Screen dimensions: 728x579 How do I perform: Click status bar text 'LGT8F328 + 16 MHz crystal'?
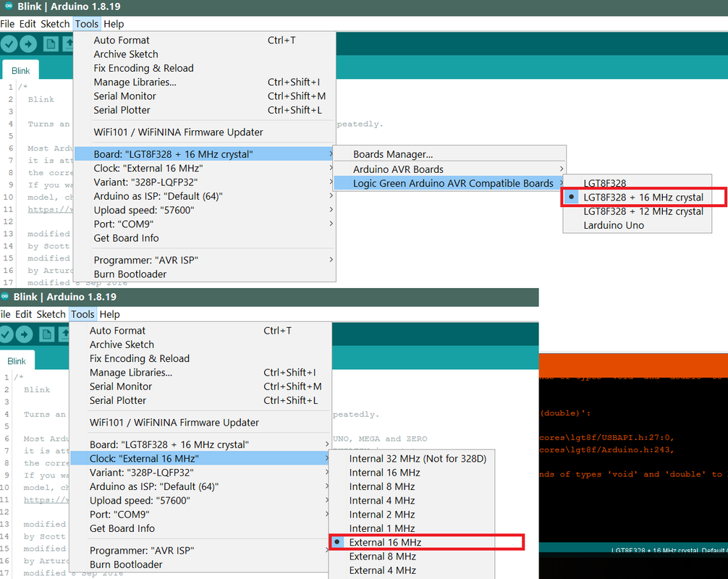[x=655, y=550]
